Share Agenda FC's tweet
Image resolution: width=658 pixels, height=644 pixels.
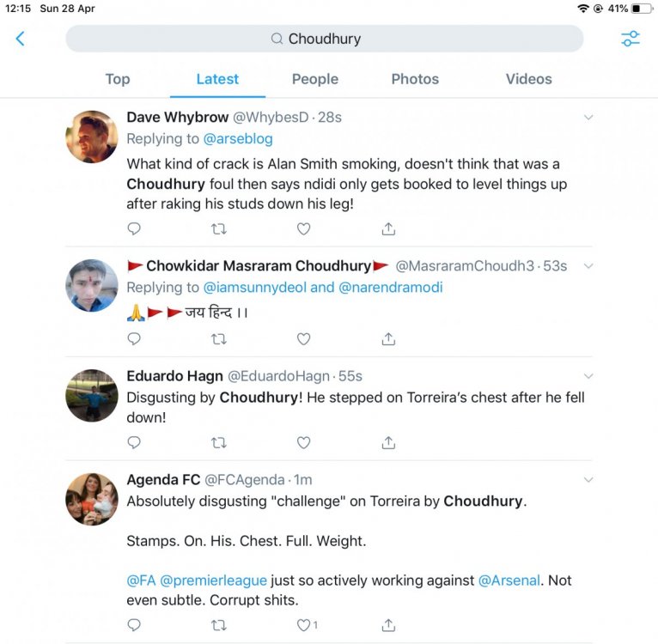coord(388,626)
